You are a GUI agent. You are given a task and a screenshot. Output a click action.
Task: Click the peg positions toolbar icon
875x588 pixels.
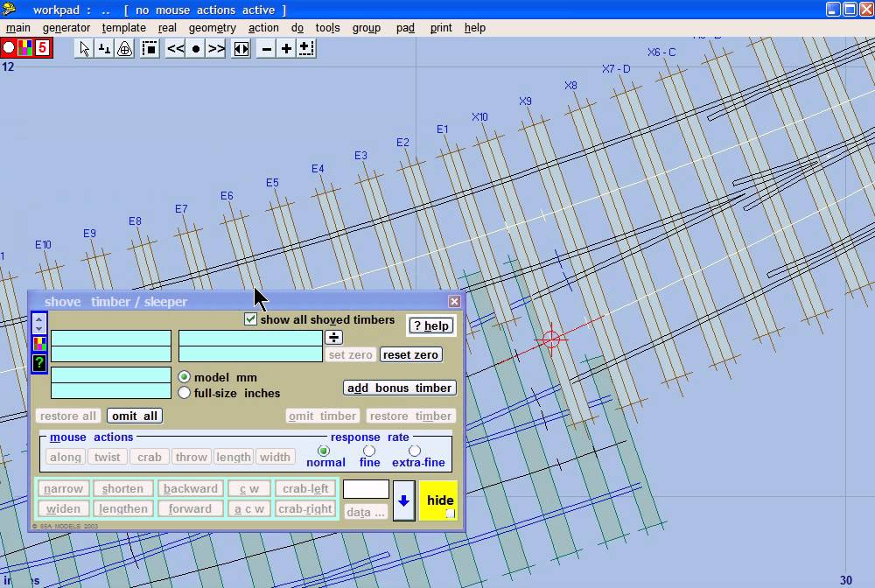(x=104, y=48)
